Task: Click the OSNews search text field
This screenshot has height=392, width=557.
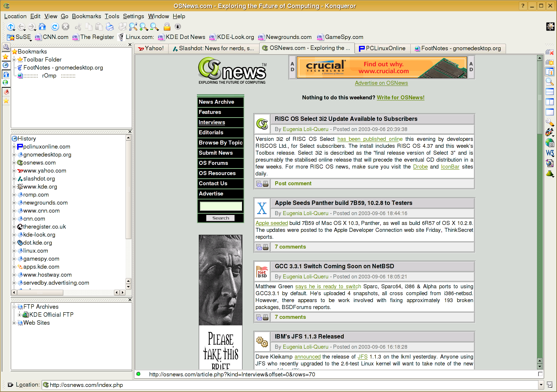Action: [x=221, y=206]
